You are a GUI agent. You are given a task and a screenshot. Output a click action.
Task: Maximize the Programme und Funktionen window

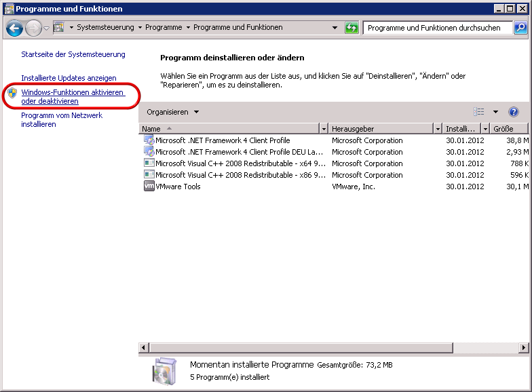pos(510,9)
